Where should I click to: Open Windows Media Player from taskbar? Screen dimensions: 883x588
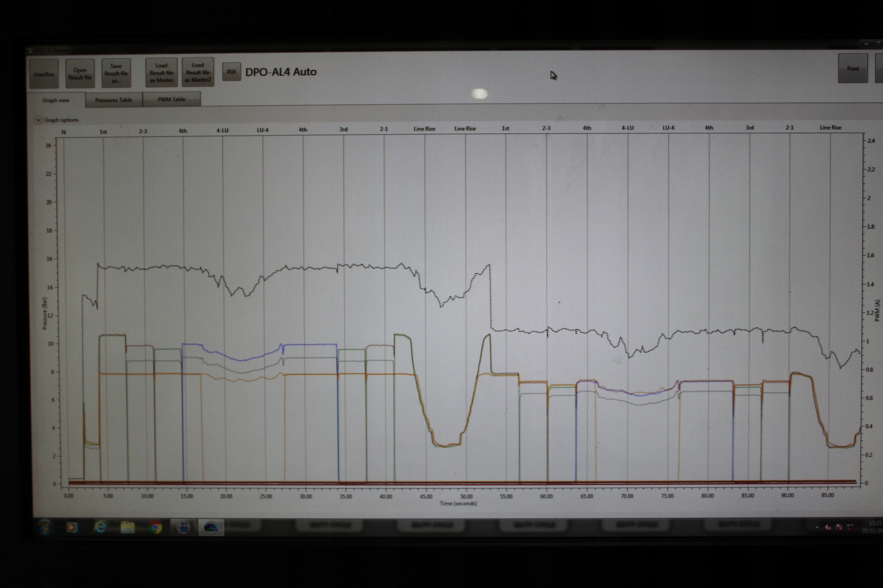[x=72, y=527]
